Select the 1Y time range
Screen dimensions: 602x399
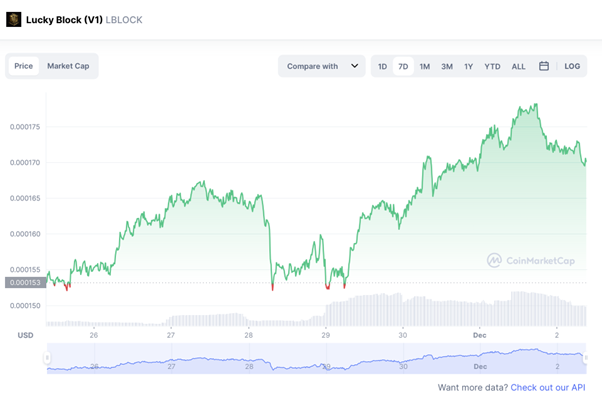pos(468,66)
